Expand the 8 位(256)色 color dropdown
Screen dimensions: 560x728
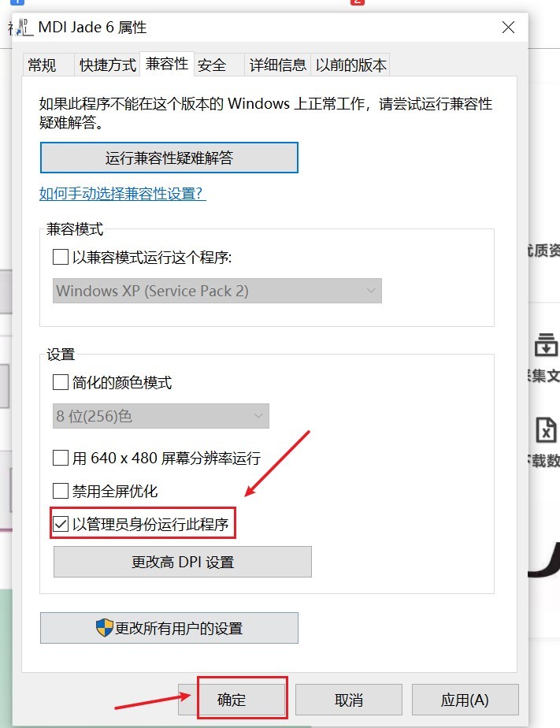(161, 416)
